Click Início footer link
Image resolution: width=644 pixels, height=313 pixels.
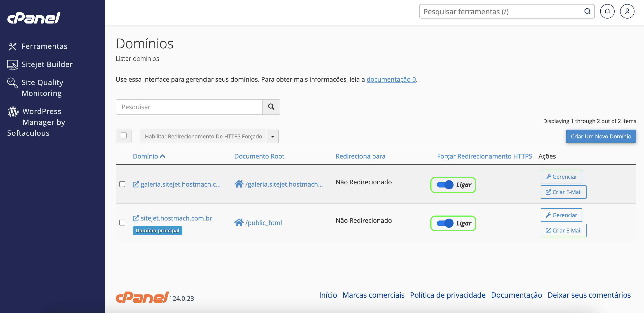[328, 295]
